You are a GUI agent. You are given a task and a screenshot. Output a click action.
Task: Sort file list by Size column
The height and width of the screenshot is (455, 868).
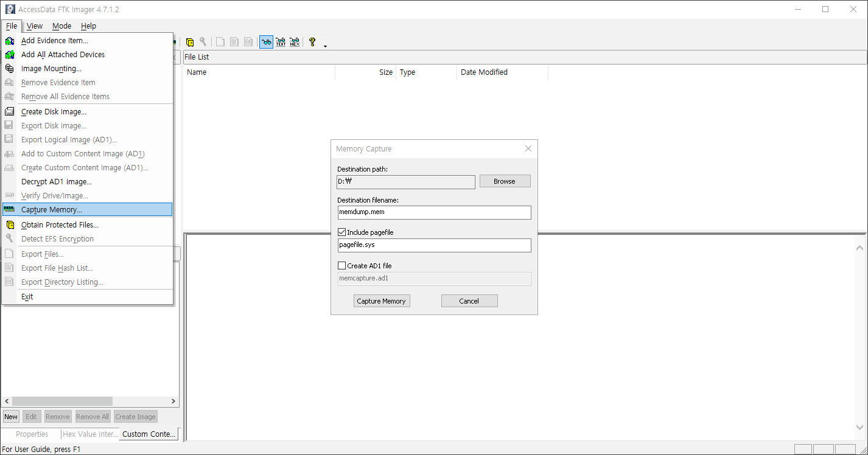(x=366, y=72)
